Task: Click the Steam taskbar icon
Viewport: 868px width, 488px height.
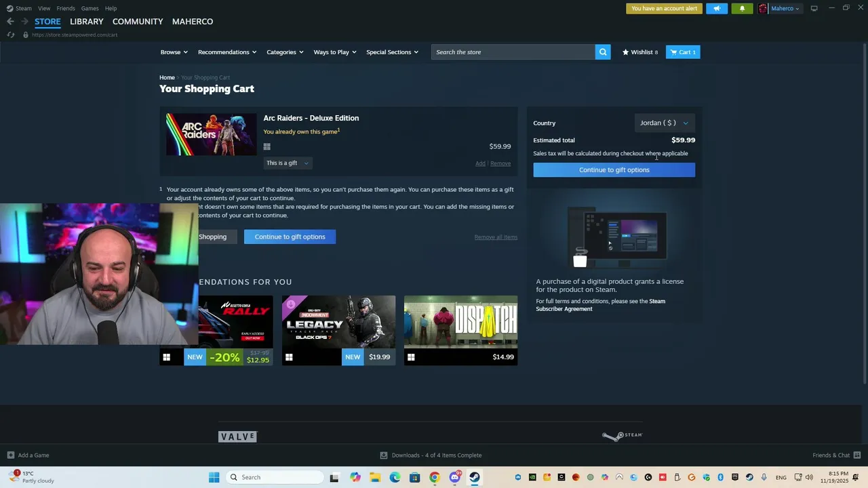Action: (x=475, y=477)
